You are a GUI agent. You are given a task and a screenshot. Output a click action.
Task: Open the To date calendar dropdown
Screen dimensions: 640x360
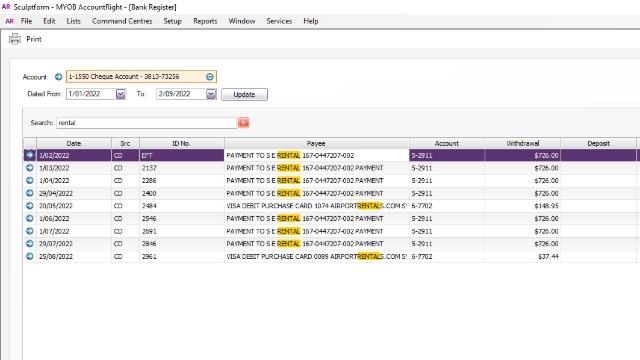[211, 94]
